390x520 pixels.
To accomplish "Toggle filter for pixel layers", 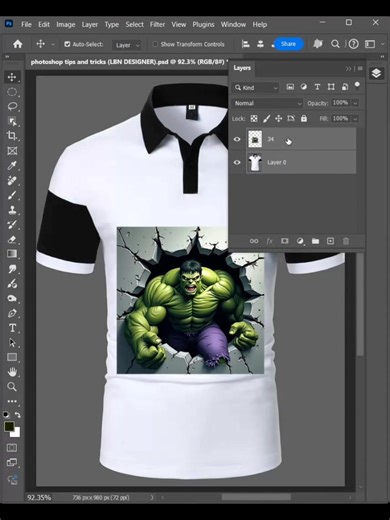I will coord(290,87).
